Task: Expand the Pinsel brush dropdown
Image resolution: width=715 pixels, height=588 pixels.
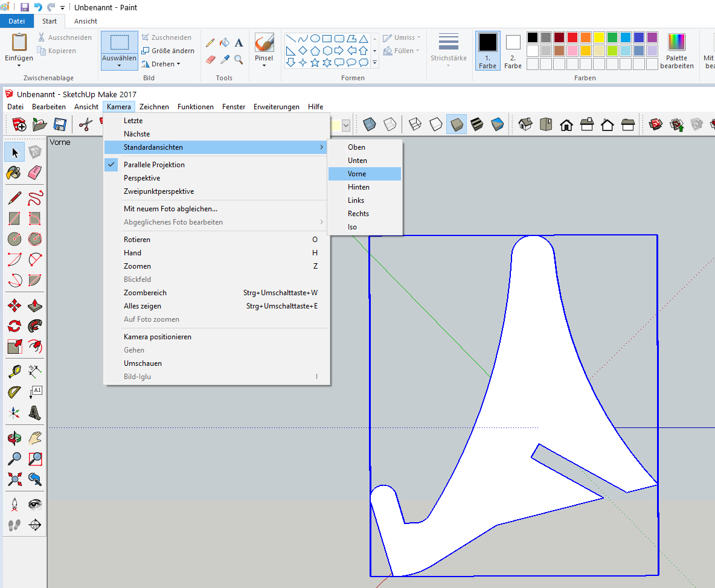Action: 264,62
